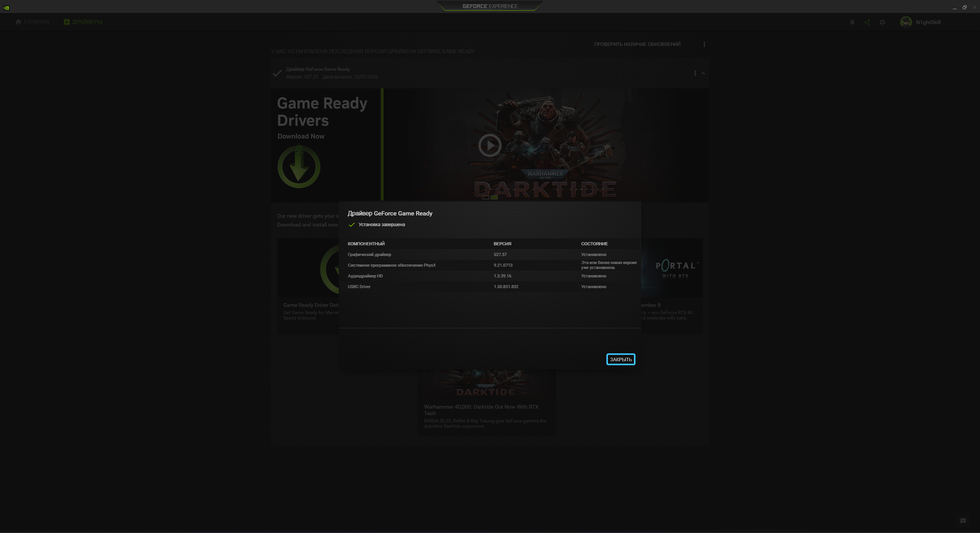
Task: Open feedback chat icon at bottom right
Action: coord(963,521)
